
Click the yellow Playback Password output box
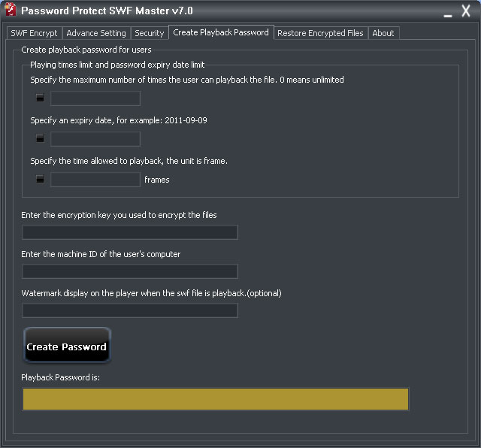[x=216, y=399]
